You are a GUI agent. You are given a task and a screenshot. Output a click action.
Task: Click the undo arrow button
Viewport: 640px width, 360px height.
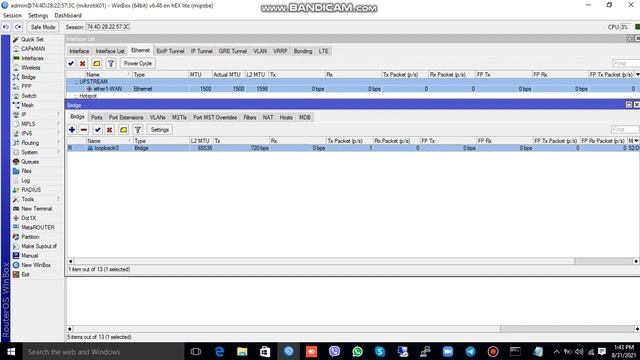(6, 27)
